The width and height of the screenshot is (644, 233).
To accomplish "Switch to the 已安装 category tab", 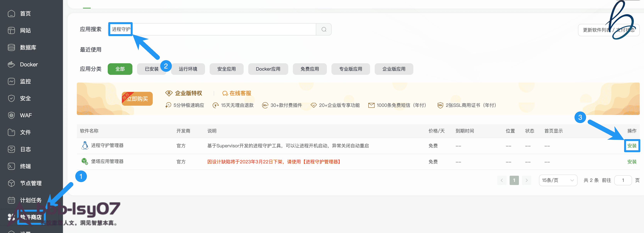I will [152, 69].
